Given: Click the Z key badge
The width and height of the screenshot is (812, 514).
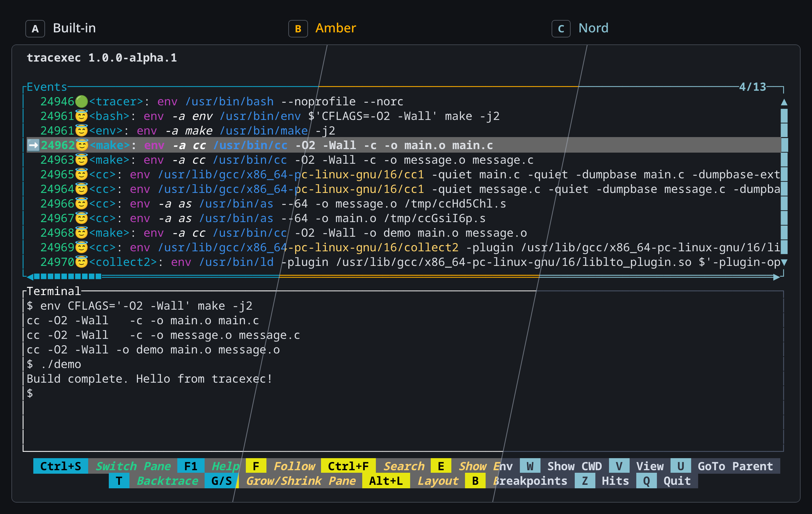Looking at the screenshot, I should (x=585, y=481).
